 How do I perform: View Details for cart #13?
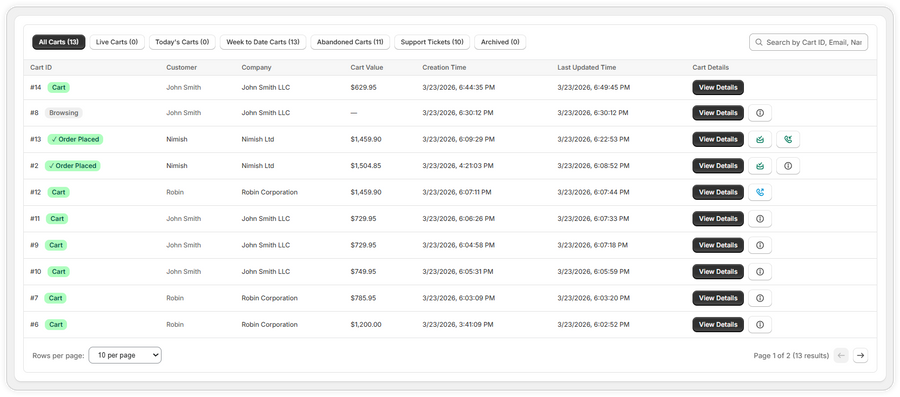(718, 139)
